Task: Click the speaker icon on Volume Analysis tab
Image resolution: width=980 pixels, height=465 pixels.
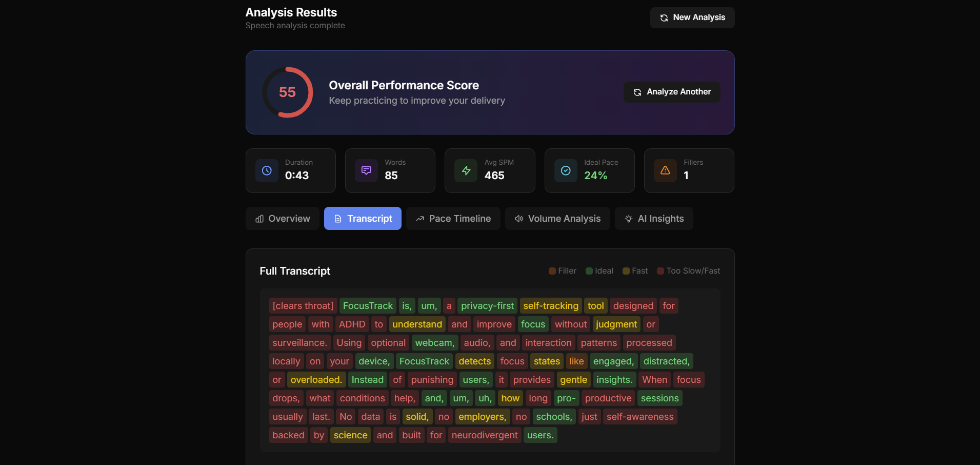Action: 519,219
